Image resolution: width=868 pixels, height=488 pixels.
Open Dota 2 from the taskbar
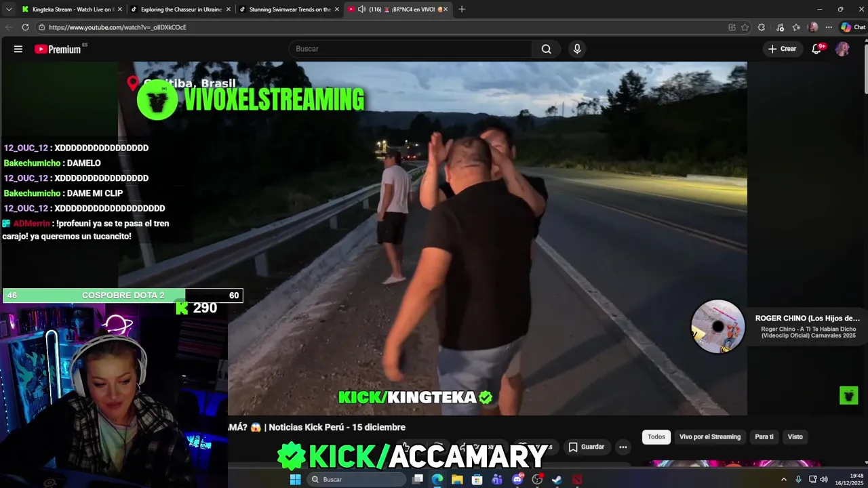click(x=577, y=479)
